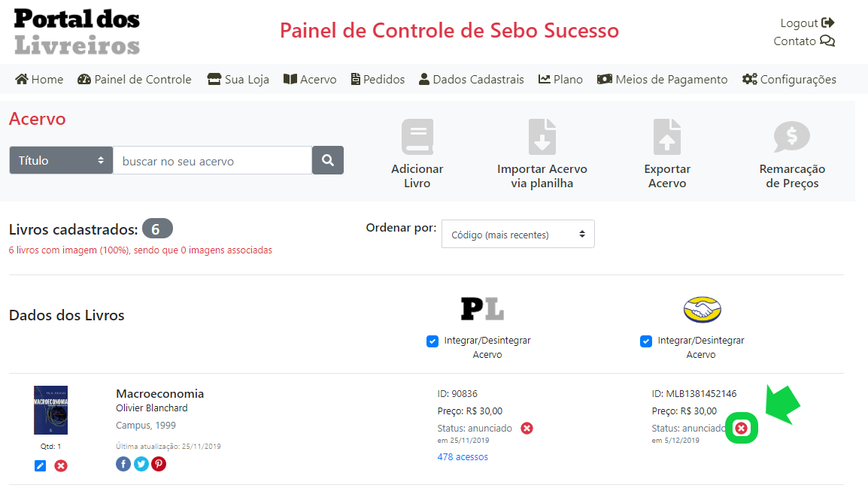This screenshot has width=868, height=491.
Task: Click the magnifier search button
Action: point(328,160)
